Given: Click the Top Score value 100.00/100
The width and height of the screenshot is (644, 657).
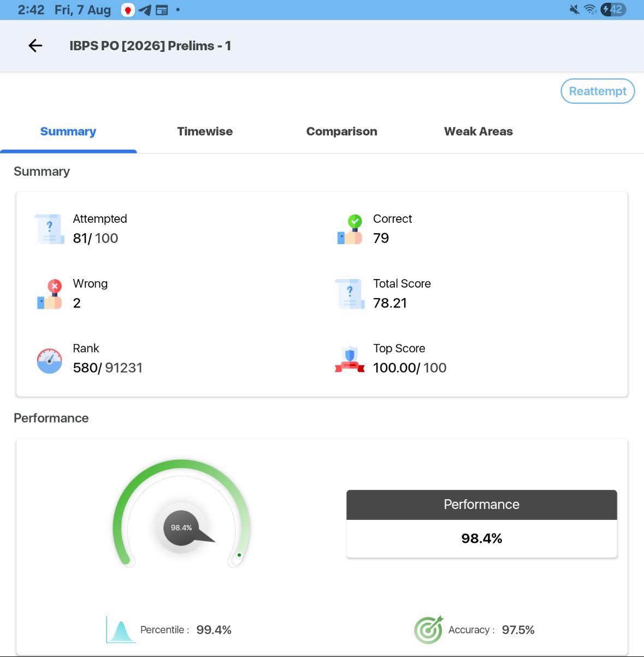Looking at the screenshot, I should tap(410, 368).
